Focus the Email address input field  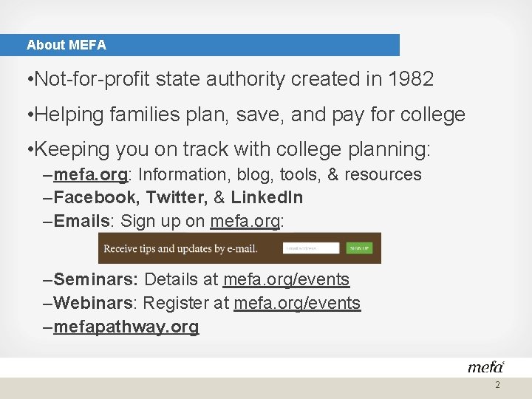point(311,248)
